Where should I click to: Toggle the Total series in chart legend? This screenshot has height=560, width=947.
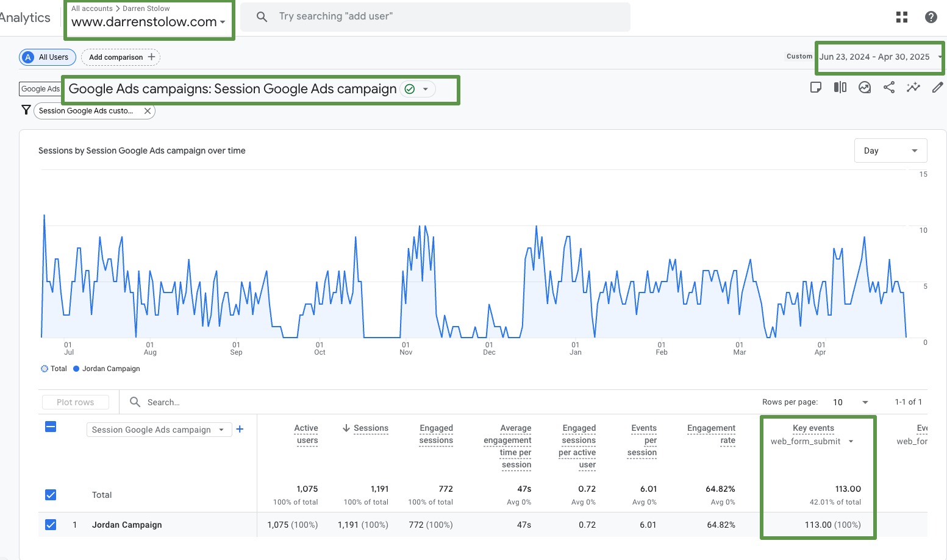(x=54, y=369)
